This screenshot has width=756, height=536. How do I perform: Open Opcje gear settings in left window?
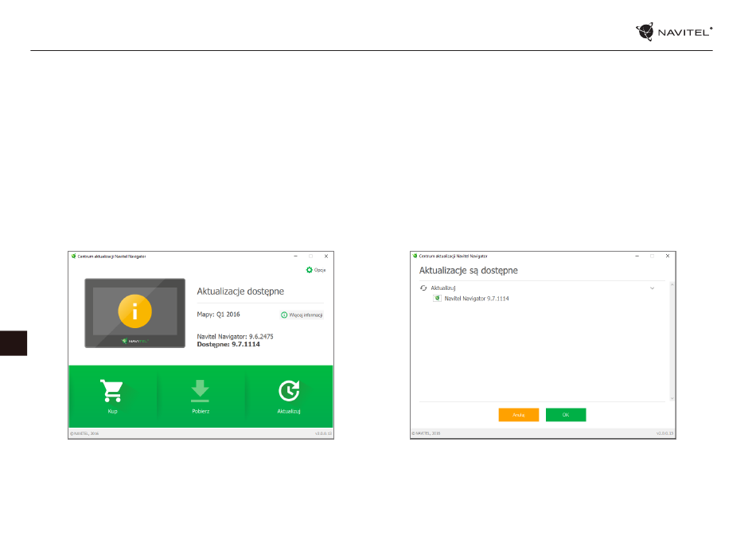point(316,270)
